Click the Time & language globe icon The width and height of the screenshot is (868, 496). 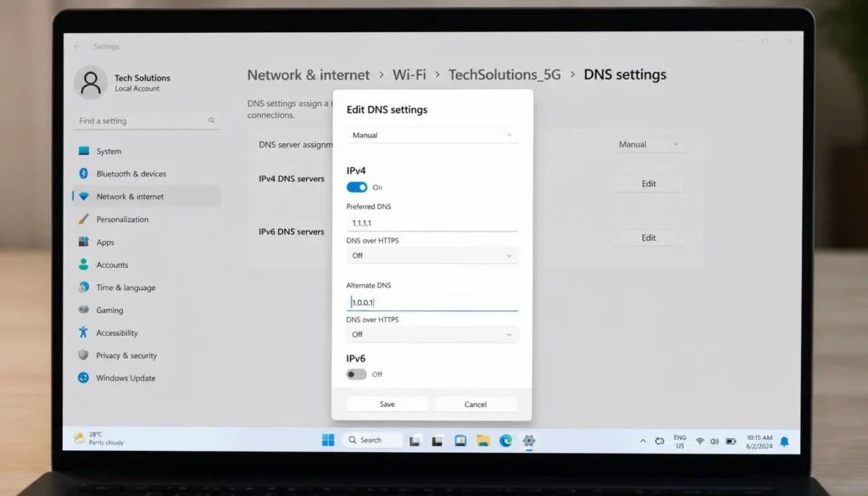(84, 287)
